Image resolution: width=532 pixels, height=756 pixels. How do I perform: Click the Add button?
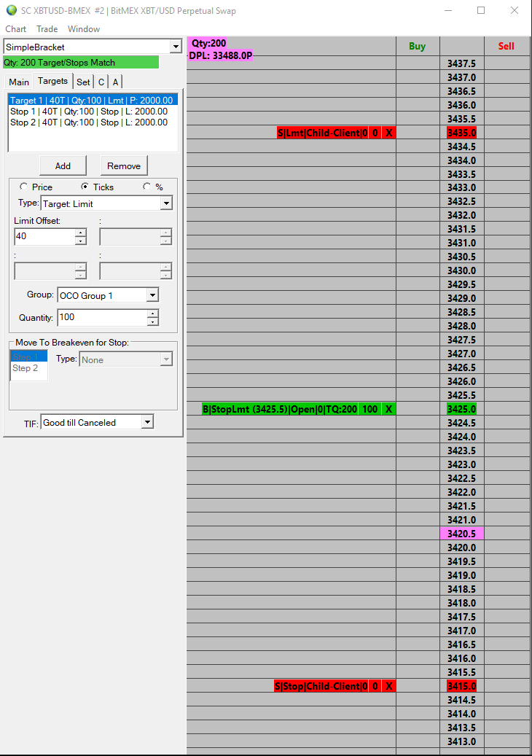63,166
